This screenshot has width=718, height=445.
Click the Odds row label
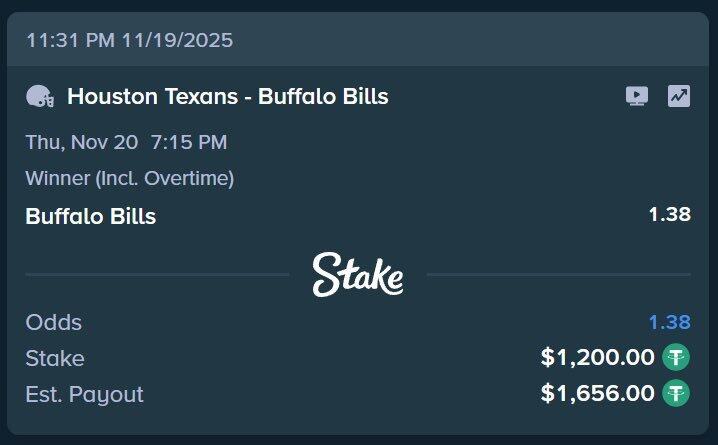point(54,322)
